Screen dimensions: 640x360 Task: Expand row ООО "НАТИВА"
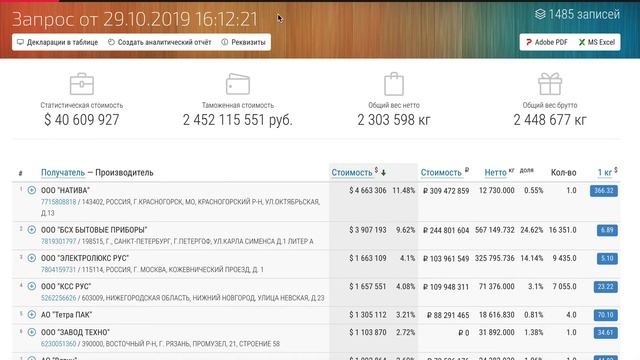point(31,190)
